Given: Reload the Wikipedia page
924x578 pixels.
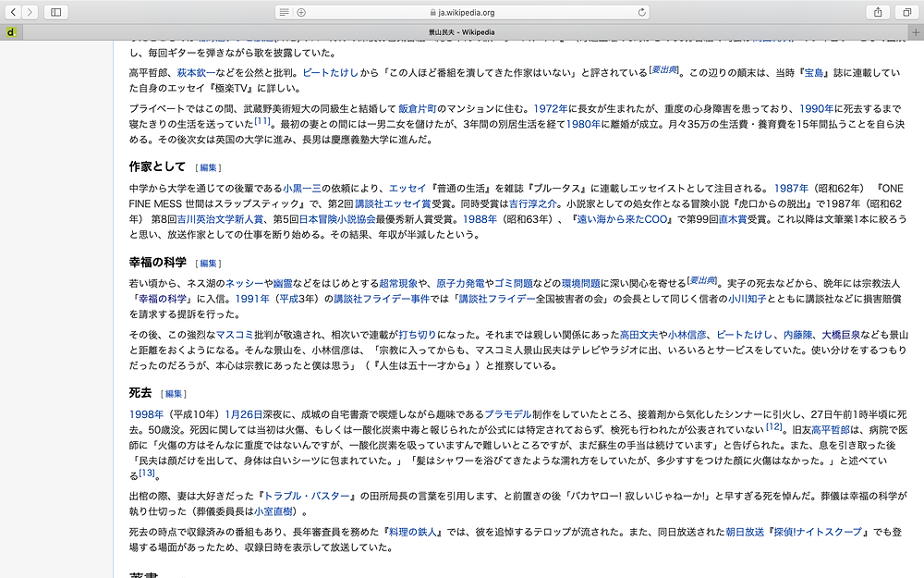Looking at the screenshot, I should [642, 12].
